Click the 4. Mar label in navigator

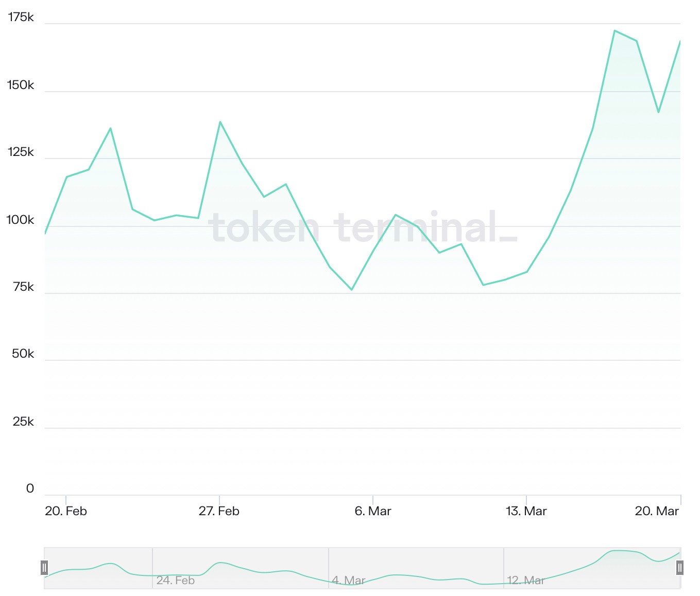(x=349, y=581)
